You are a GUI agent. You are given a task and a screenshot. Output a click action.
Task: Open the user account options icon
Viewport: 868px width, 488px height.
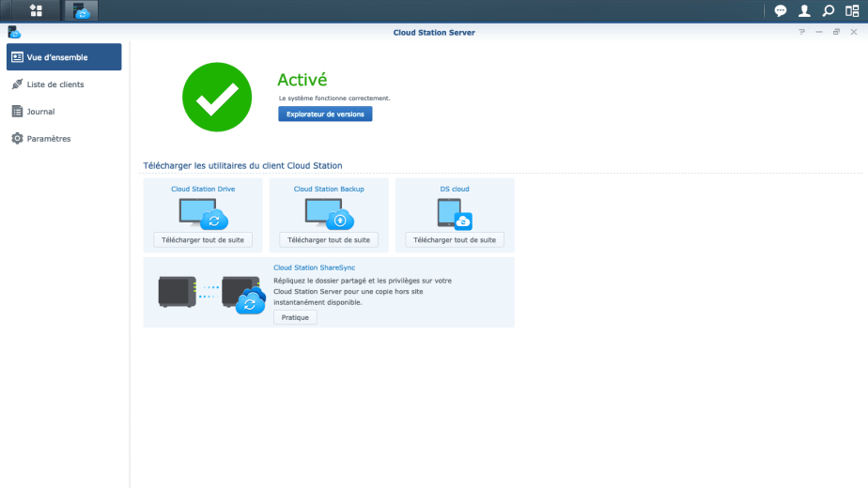click(804, 11)
